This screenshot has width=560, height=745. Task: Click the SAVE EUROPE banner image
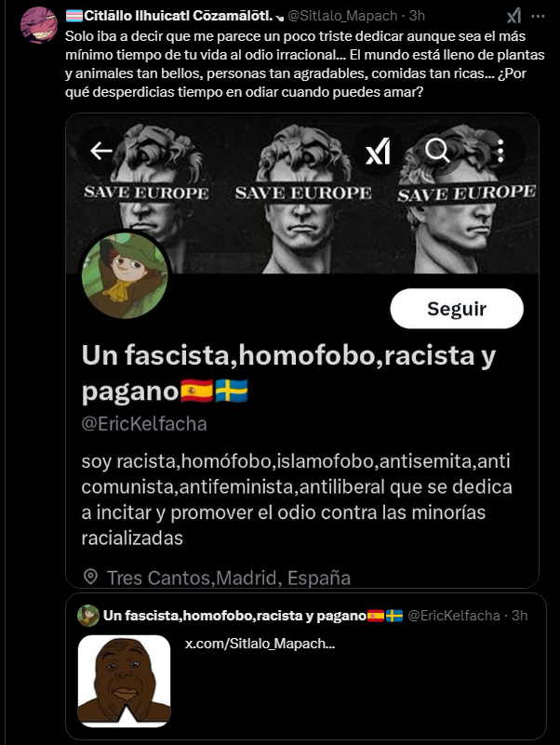302,193
